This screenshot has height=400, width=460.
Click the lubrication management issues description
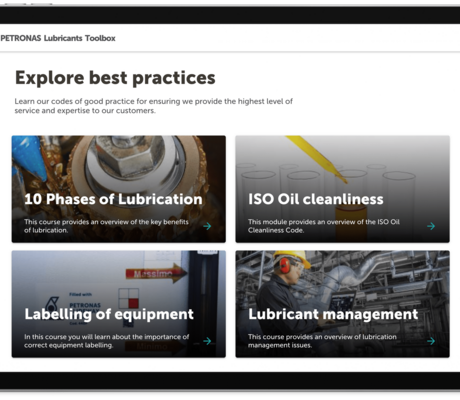pyautogui.click(x=322, y=341)
